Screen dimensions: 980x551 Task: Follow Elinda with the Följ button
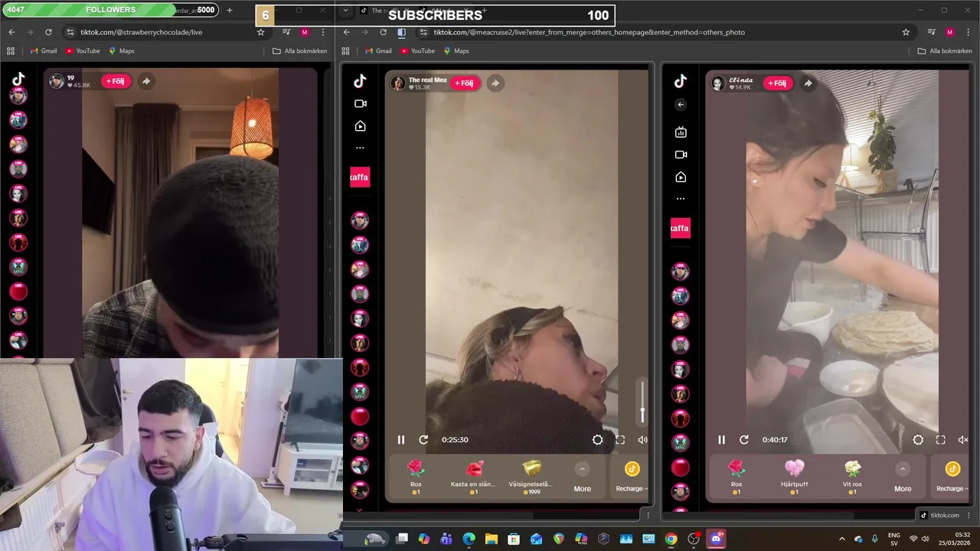(777, 83)
